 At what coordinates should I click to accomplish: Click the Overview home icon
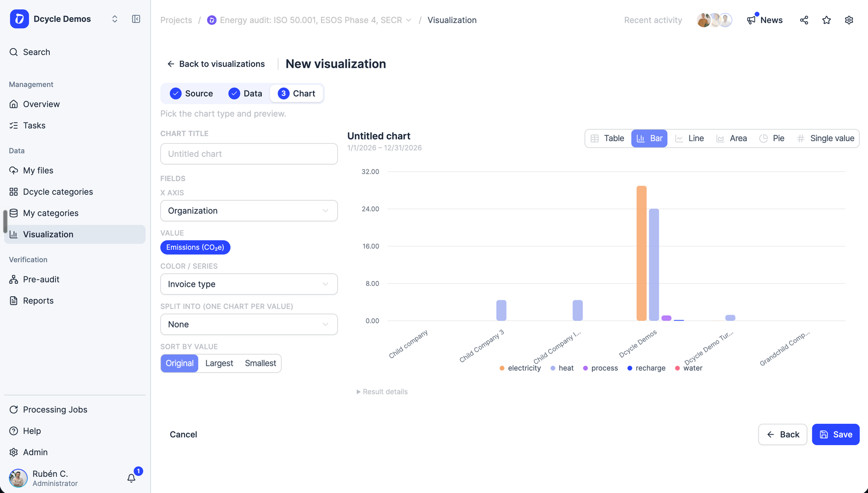[x=14, y=104]
